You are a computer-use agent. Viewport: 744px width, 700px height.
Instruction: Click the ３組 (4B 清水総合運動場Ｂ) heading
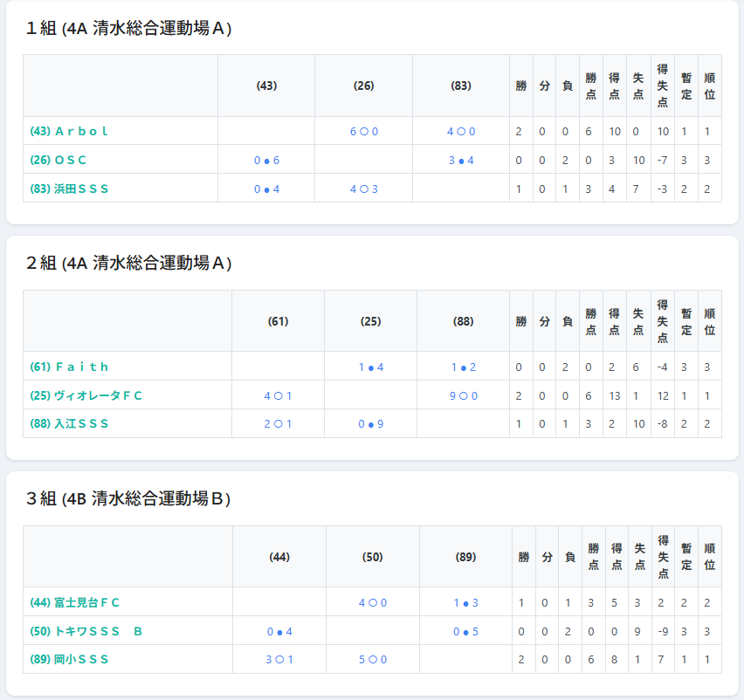(x=129, y=498)
